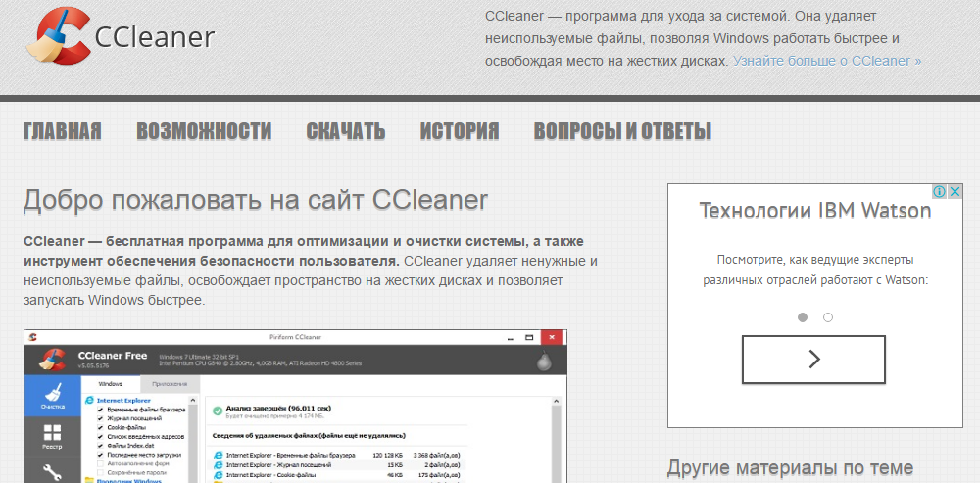The image size is (980, 483).
Task: Open the ГЛАВНАЯ menu item
Action: click(x=62, y=131)
